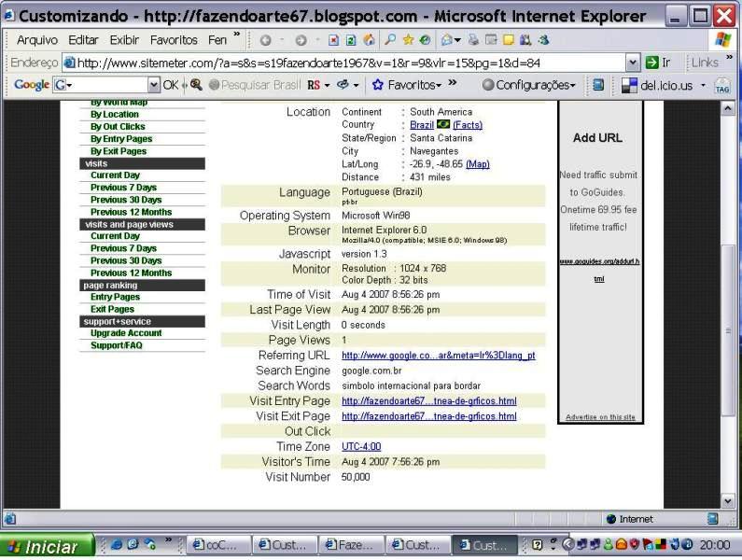Open the (Map) link

pos(478,164)
